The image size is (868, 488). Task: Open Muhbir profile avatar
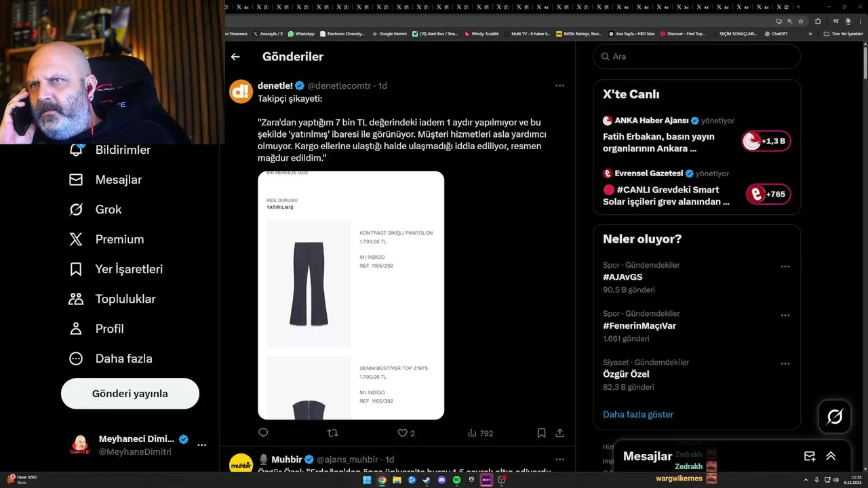pyautogui.click(x=241, y=464)
